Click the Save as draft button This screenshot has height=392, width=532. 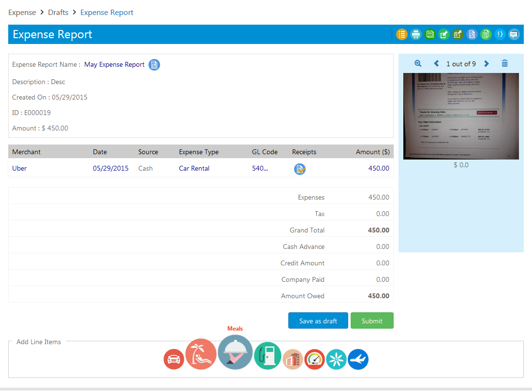(318, 321)
